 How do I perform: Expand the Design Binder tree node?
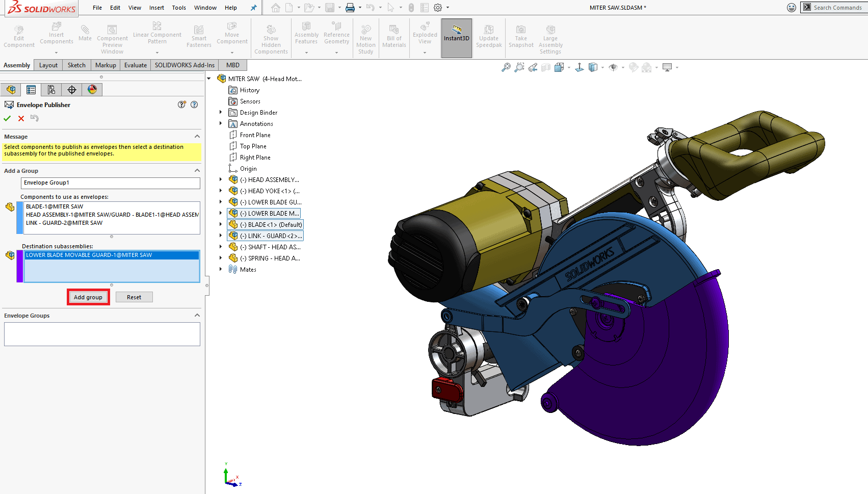click(x=221, y=112)
